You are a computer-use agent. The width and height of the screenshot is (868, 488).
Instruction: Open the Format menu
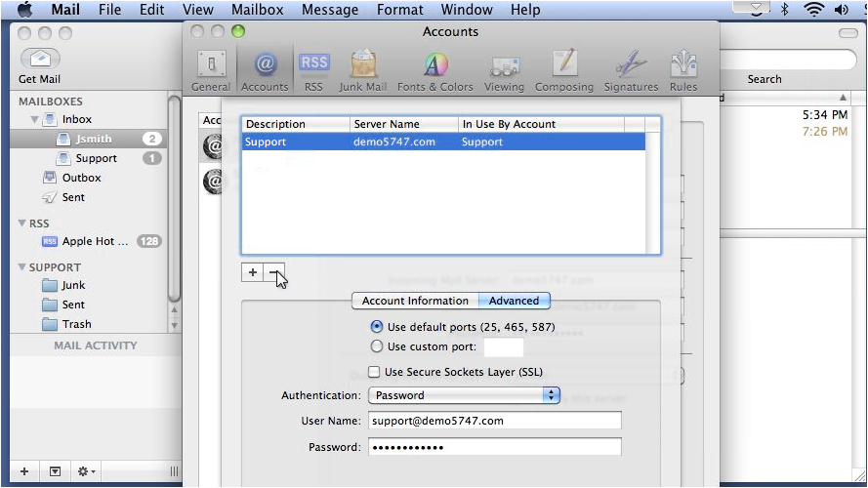[399, 10]
